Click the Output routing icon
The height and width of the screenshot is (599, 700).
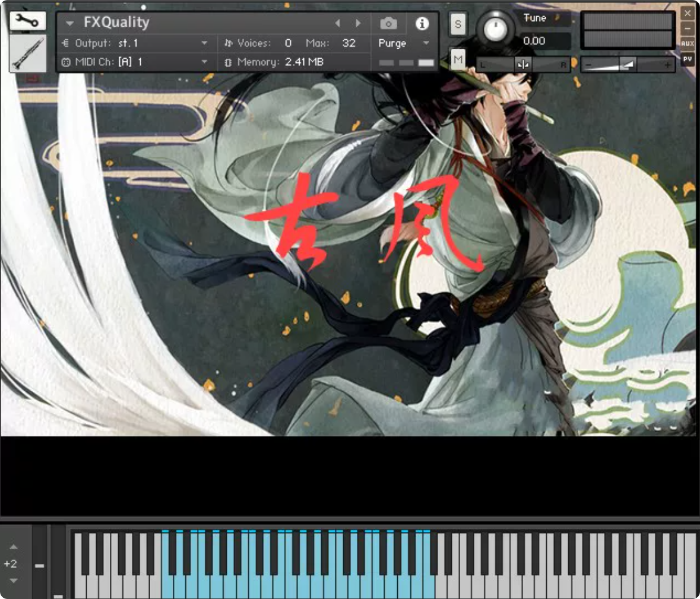tap(65, 43)
